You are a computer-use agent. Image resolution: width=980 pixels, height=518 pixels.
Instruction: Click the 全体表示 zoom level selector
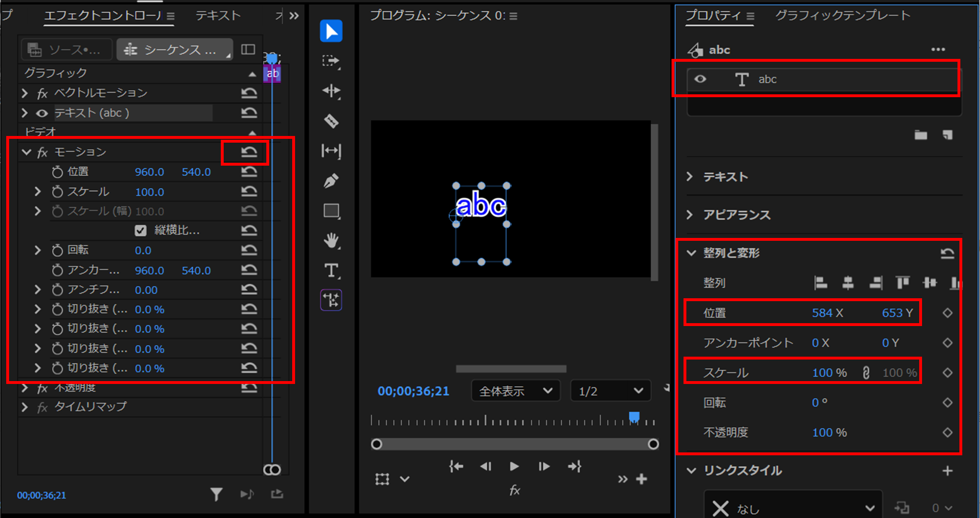(x=515, y=390)
